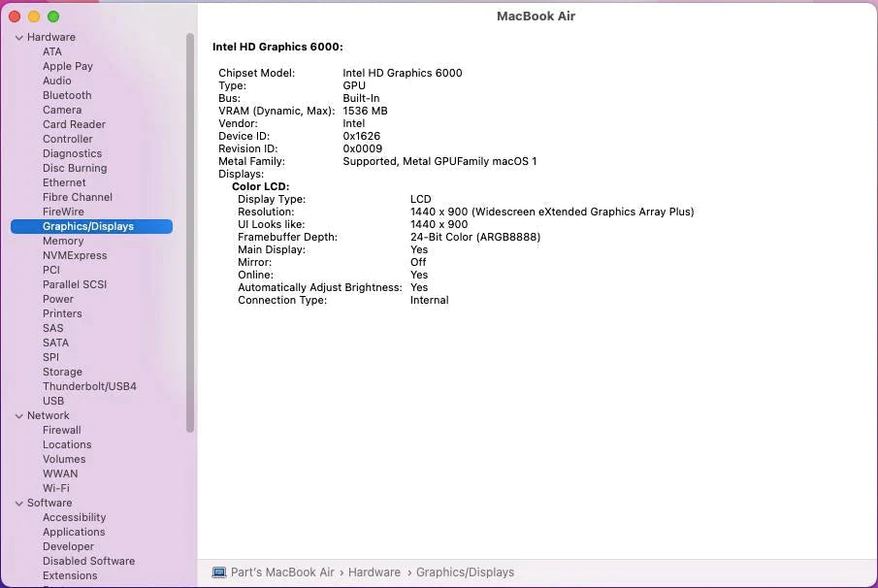View Memory information

(x=64, y=241)
